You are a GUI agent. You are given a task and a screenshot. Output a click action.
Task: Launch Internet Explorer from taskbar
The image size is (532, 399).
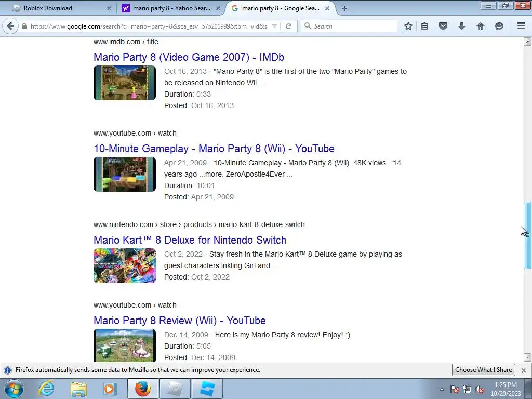[x=46, y=389]
